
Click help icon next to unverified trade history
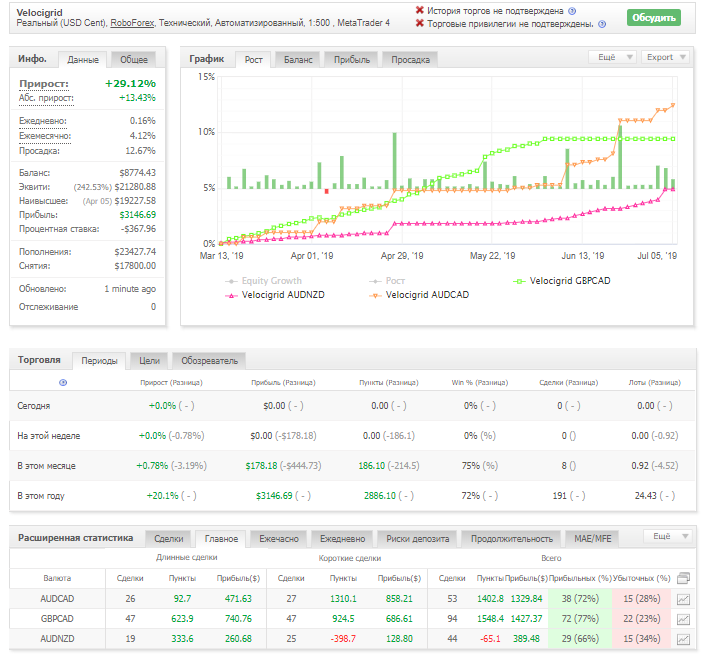[x=572, y=11]
